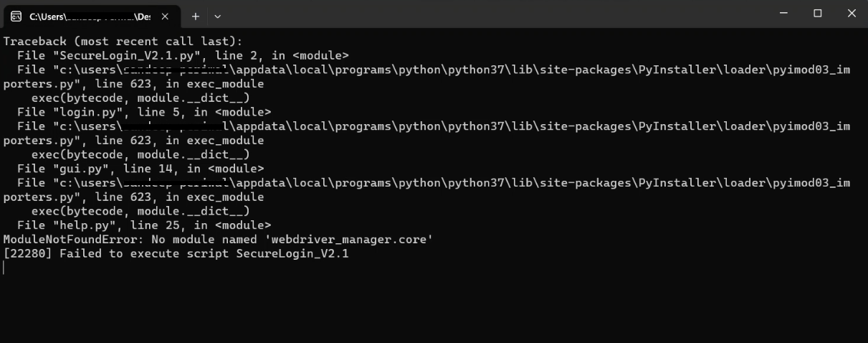868x343 pixels.
Task: Click the gui.py line 14 reference
Action: point(140,169)
